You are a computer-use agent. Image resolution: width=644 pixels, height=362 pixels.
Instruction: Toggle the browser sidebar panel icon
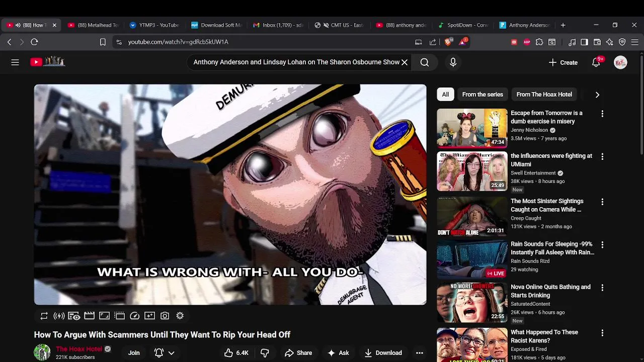point(584,42)
